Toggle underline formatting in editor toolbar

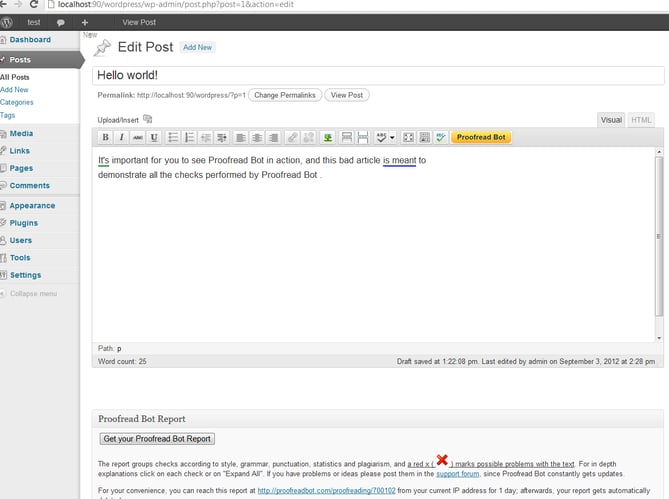coord(154,137)
